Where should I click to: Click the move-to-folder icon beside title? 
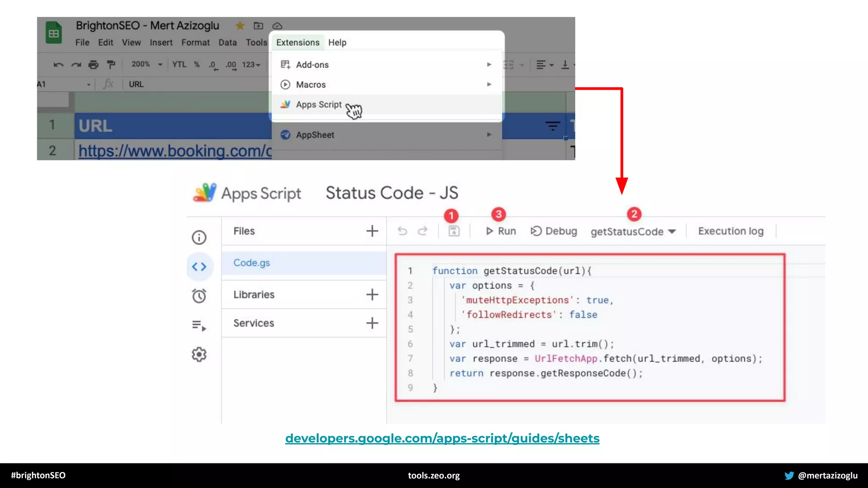(x=259, y=26)
